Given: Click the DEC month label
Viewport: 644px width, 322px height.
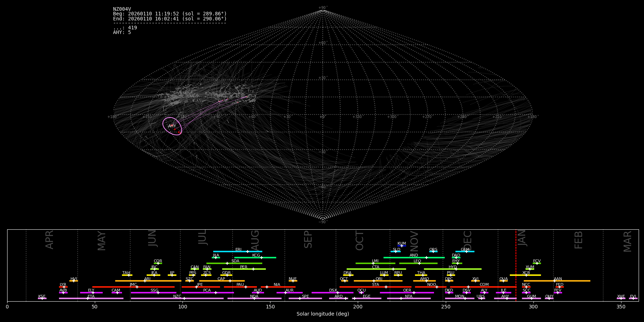Looking at the screenshot, I should click(x=468, y=240).
